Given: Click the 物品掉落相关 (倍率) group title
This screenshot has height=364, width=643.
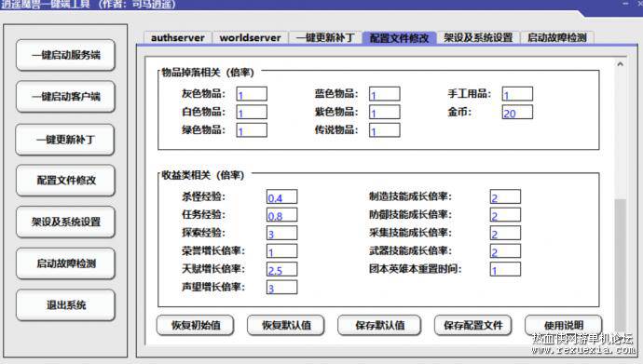Looking at the screenshot, I should click(208, 73).
